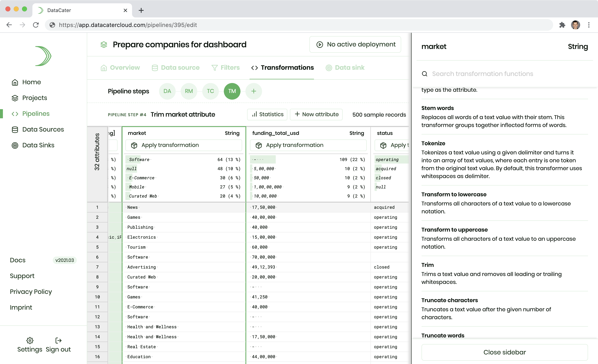Viewport: 598px width, 364px height.
Task: Click Close sidebar button
Action: [504, 352]
